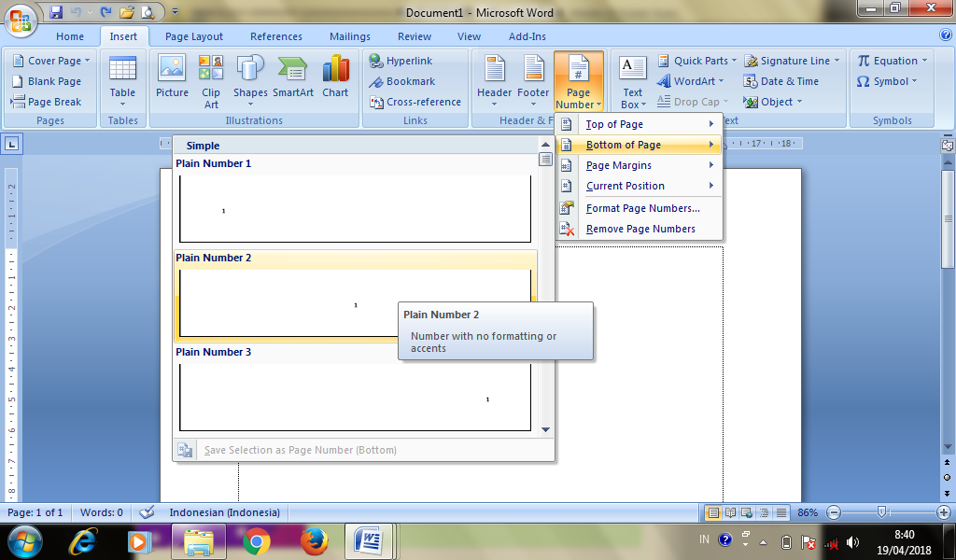
Task: Choose Remove Page Numbers
Action: tap(639, 229)
